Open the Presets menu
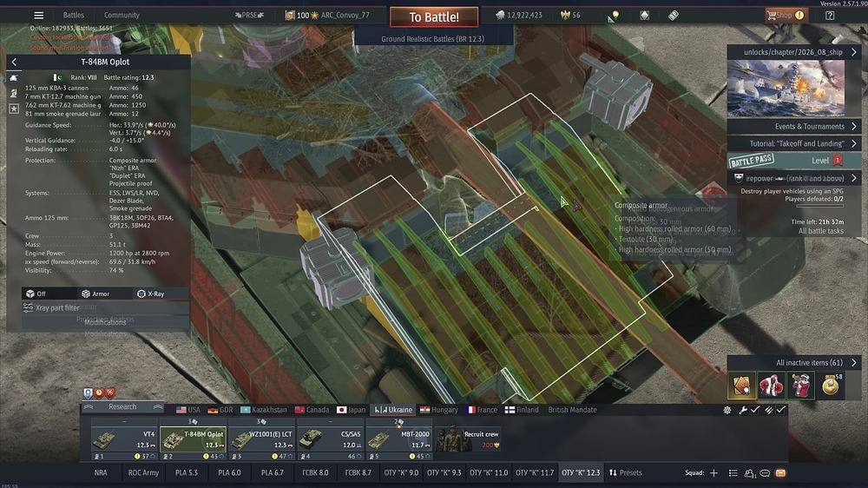Screen dimensions: 868x488 pyautogui.click(x=626, y=473)
